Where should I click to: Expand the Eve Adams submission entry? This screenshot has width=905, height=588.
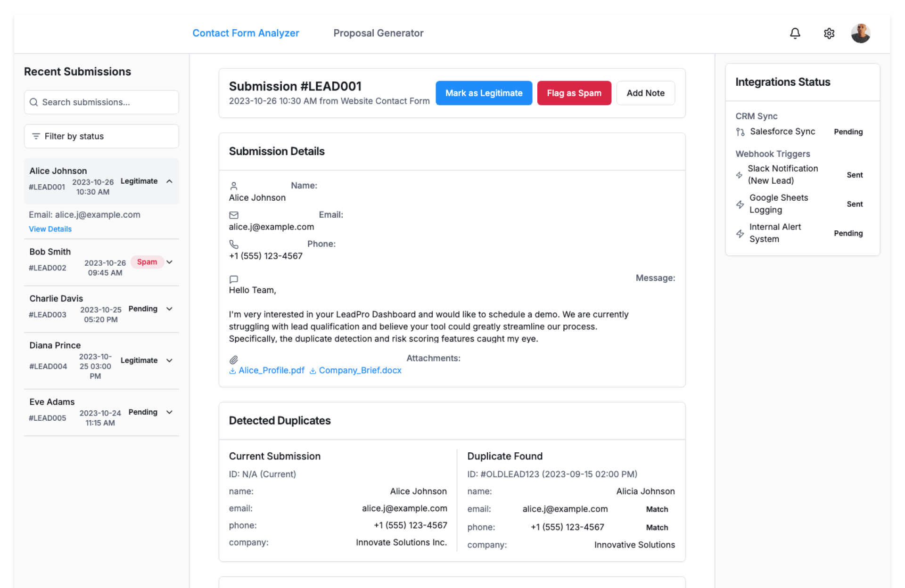tap(169, 412)
